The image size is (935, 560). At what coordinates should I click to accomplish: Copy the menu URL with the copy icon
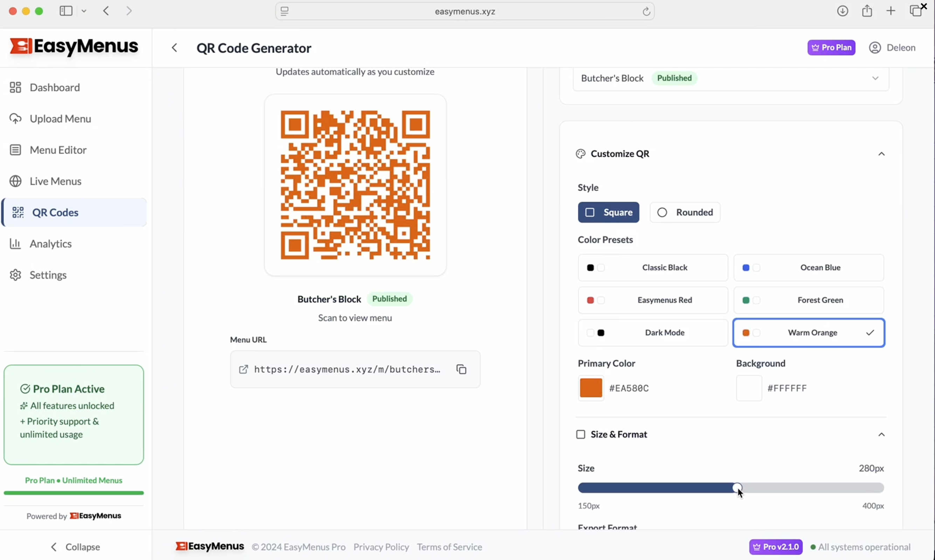[461, 369]
